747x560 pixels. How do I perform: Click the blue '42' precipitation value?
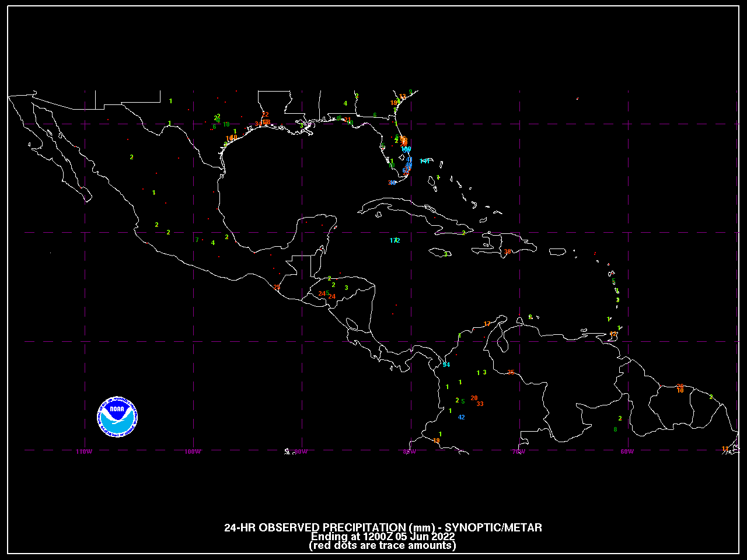click(462, 417)
